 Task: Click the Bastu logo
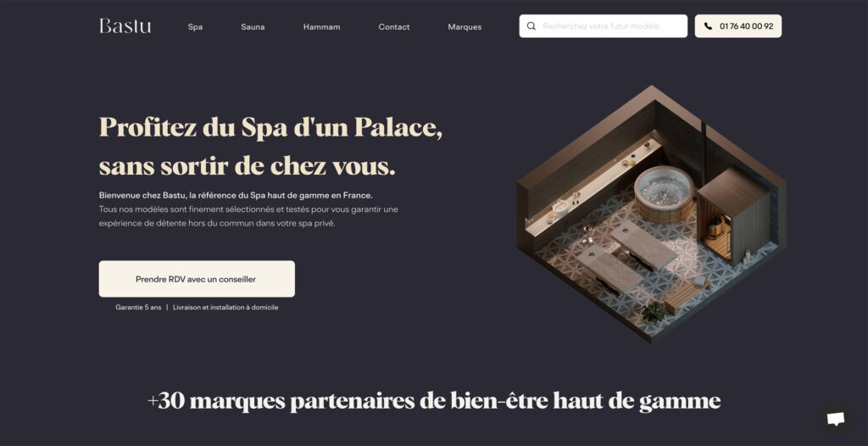[x=125, y=26]
